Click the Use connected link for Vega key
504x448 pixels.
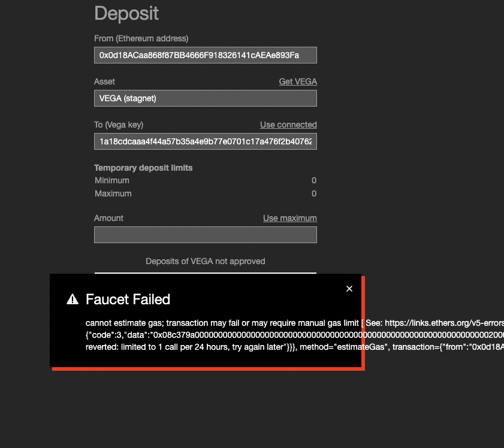tap(288, 125)
